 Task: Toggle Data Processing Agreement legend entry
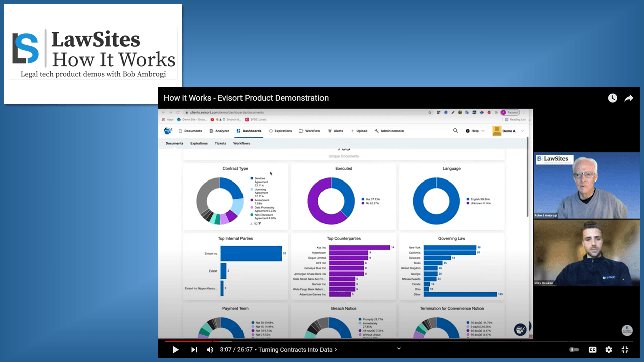(262, 208)
